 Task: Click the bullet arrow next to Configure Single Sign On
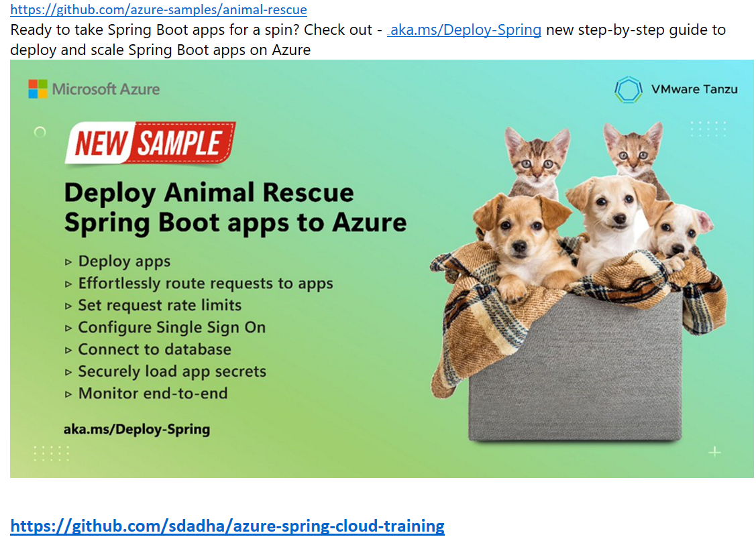tap(68, 329)
